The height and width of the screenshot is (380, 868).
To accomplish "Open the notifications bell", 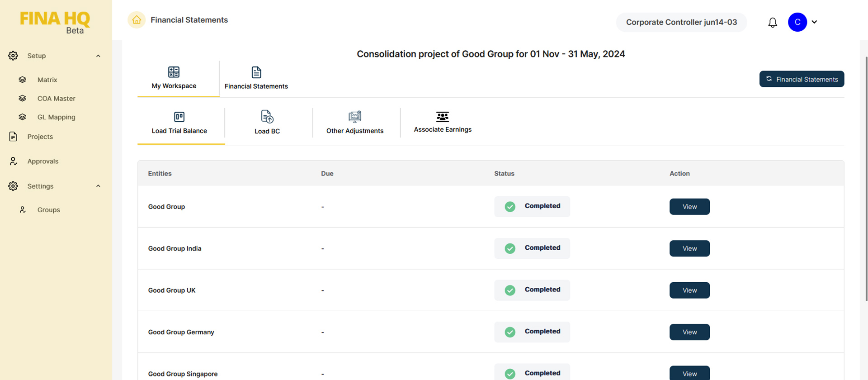I will [773, 23].
